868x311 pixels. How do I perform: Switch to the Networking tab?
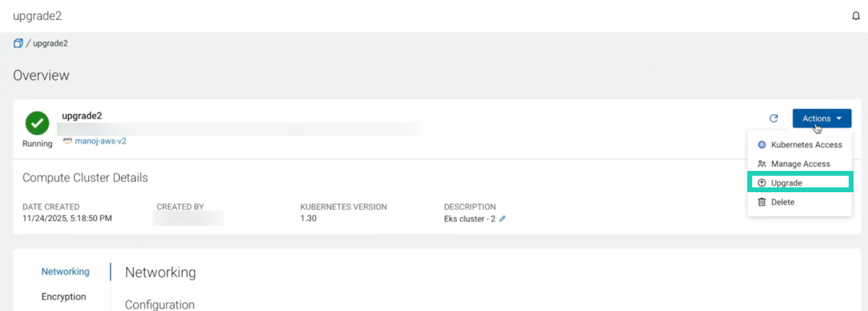65,271
